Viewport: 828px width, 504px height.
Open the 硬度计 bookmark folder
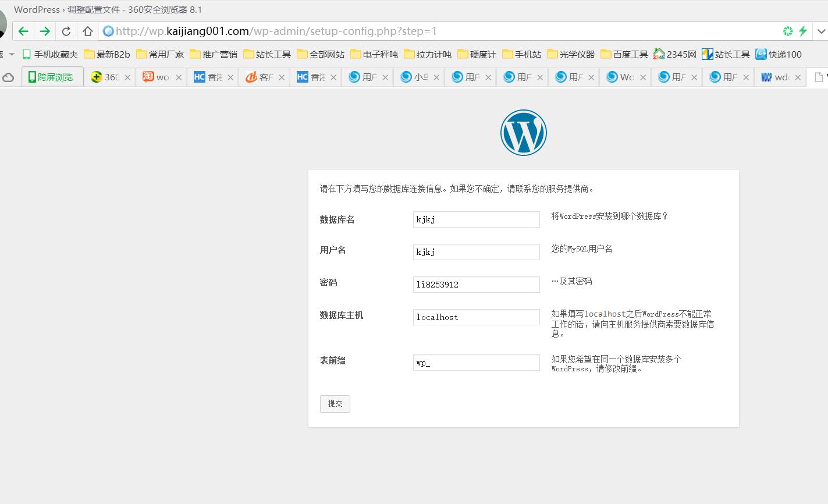(477, 54)
